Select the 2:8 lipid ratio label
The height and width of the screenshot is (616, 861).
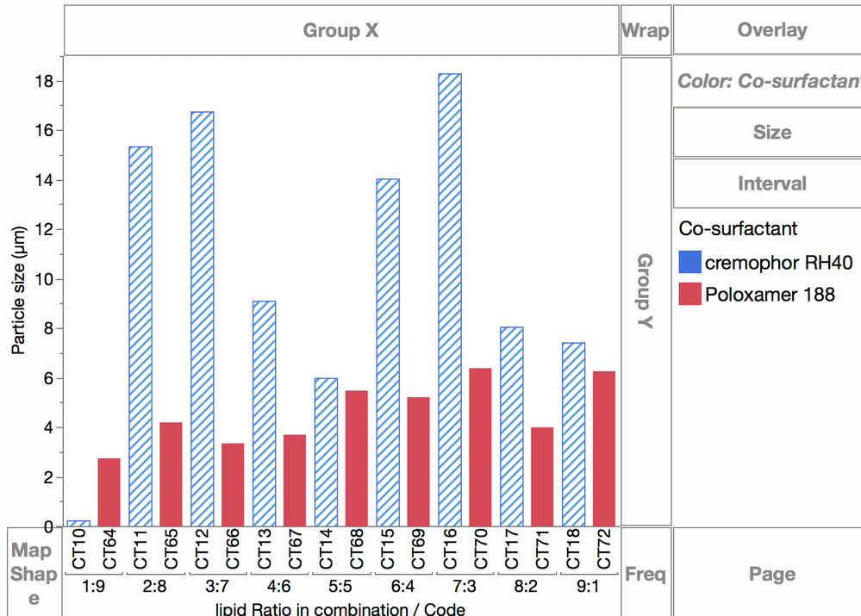pyautogui.click(x=155, y=587)
